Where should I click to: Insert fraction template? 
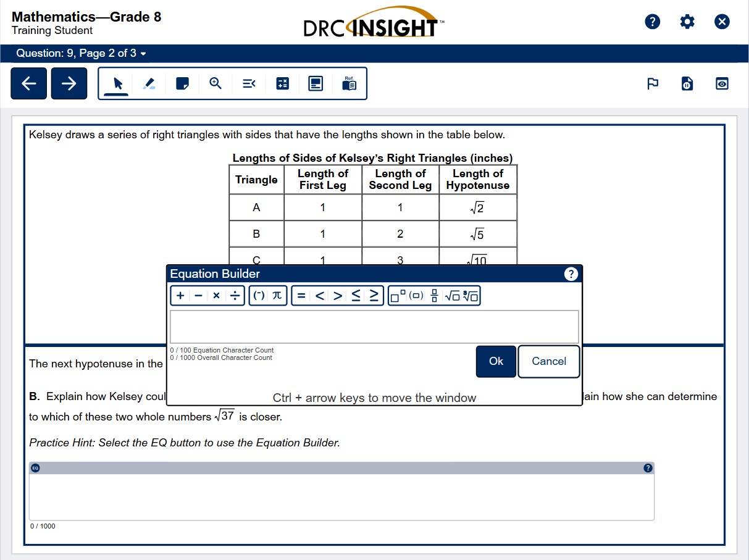[434, 296]
